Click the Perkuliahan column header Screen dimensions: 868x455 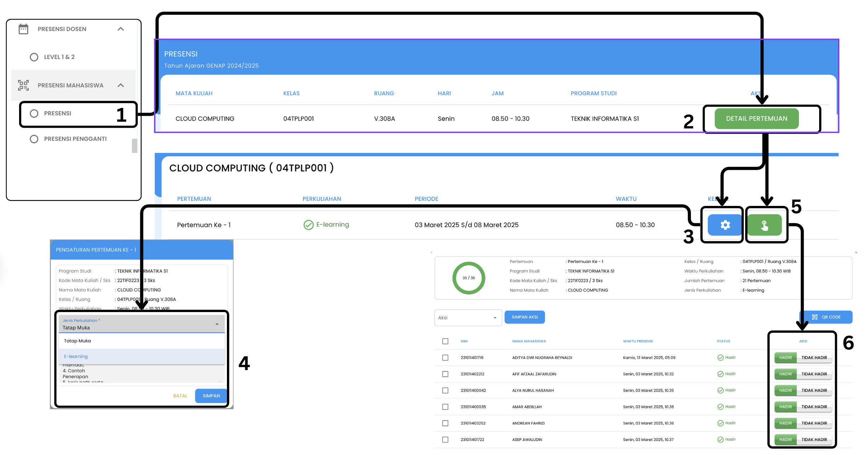pos(322,199)
